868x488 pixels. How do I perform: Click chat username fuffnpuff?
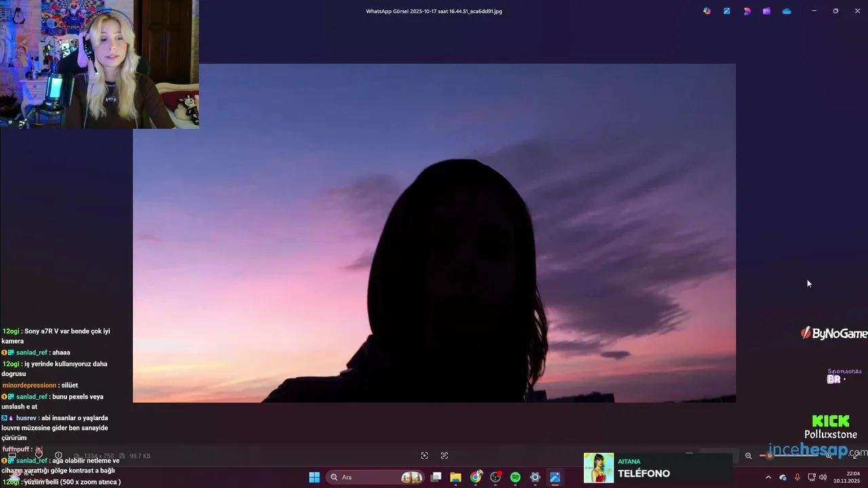pyautogui.click(x=16, y=449)
